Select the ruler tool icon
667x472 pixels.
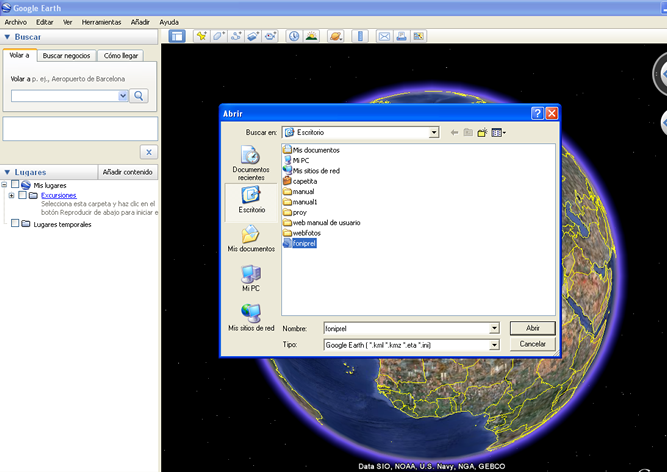click(359, 36)
